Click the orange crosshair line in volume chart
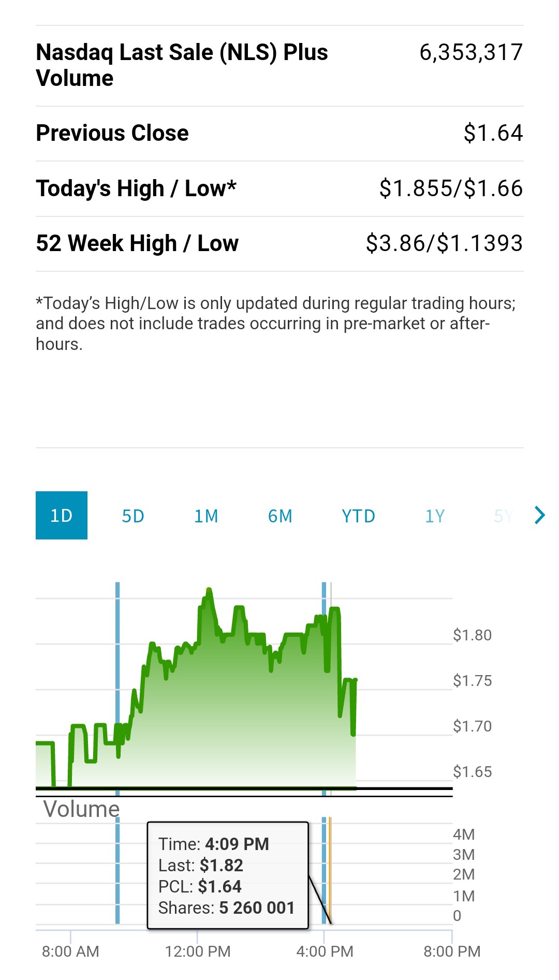Screen dimensions: 559x980 pyautogui.click(x=330, y=870)
